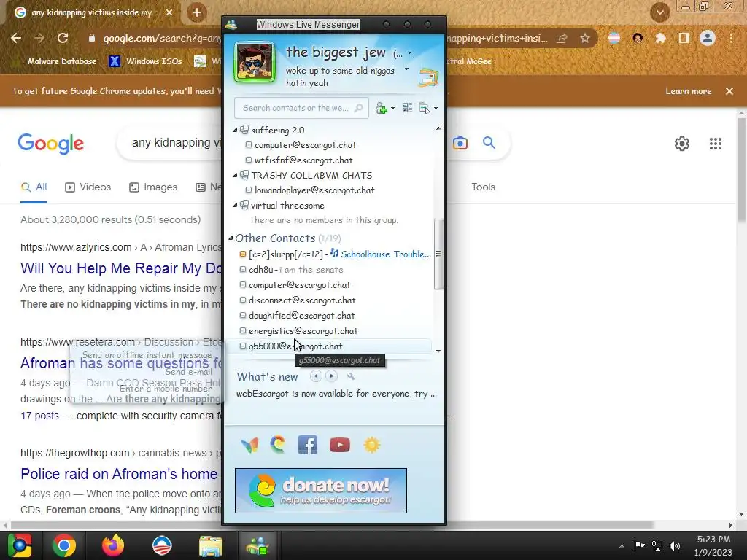Click volume icon in system tray
Viewport: 747px width, 560px height.
pos(675,545)
